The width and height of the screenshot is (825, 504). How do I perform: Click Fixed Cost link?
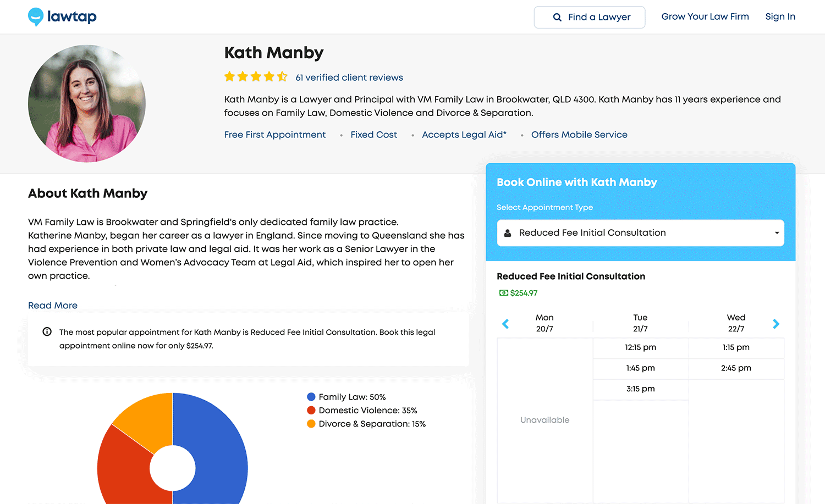pos(374,135)
